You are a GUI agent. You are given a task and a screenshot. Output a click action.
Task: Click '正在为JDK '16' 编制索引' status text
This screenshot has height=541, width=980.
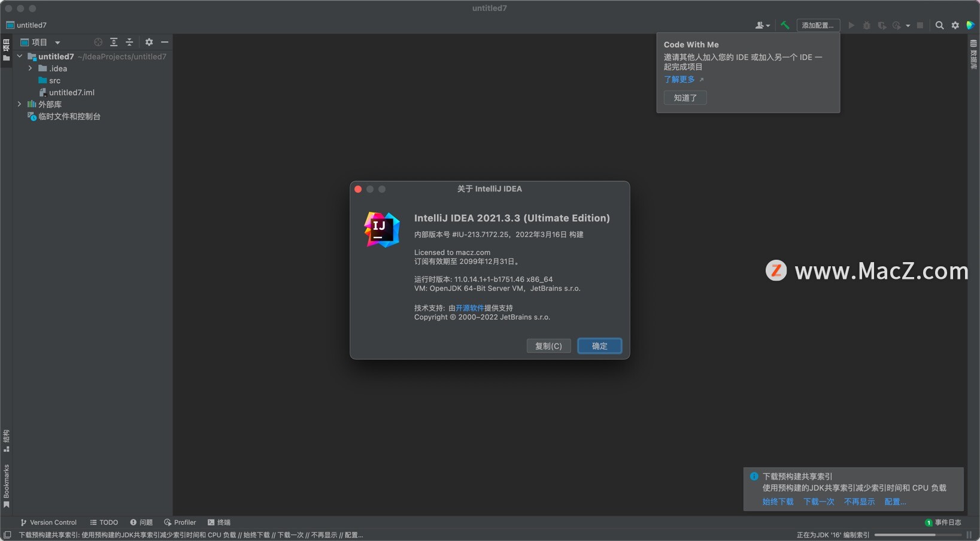pyautogui.click(x=833, y=535)
